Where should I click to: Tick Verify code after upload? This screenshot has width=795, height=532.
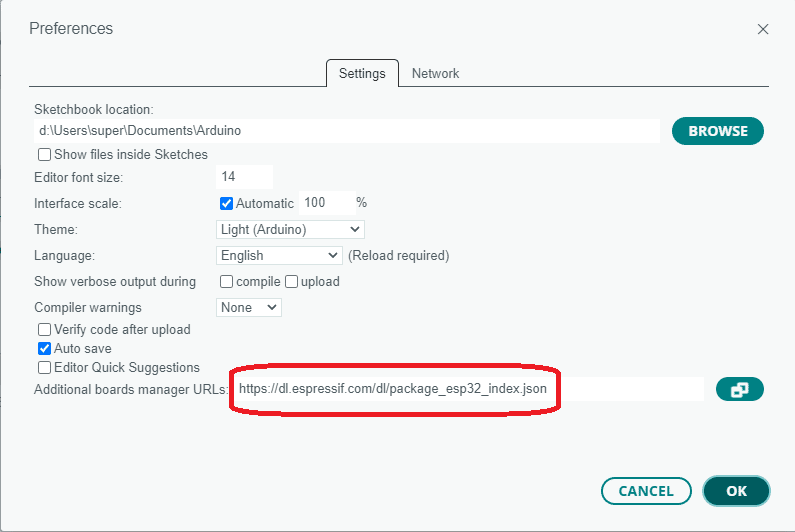click(44, 330)
